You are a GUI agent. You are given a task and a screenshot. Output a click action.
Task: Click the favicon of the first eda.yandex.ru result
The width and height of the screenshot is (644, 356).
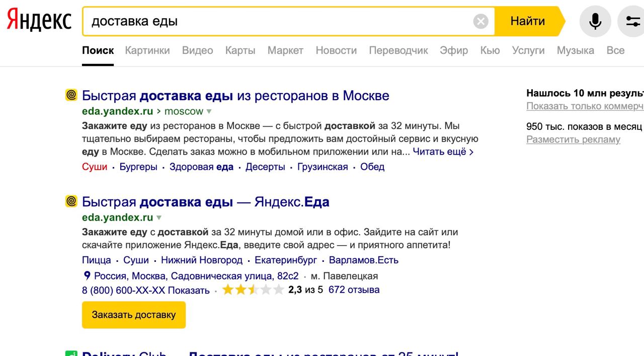pos(71,95)
